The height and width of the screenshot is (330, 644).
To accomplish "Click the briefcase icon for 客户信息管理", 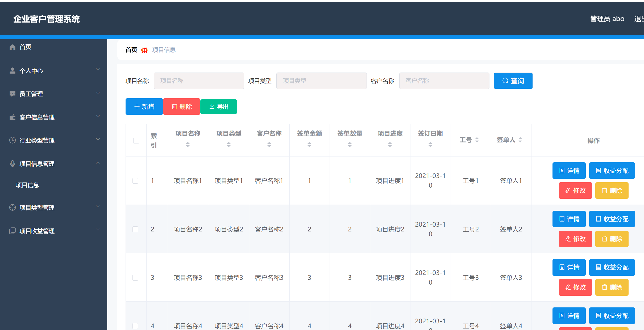I will (12, 117).
